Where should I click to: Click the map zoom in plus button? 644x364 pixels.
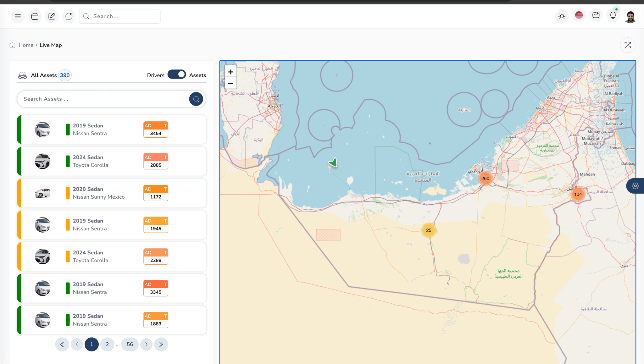tap(230, 71)
